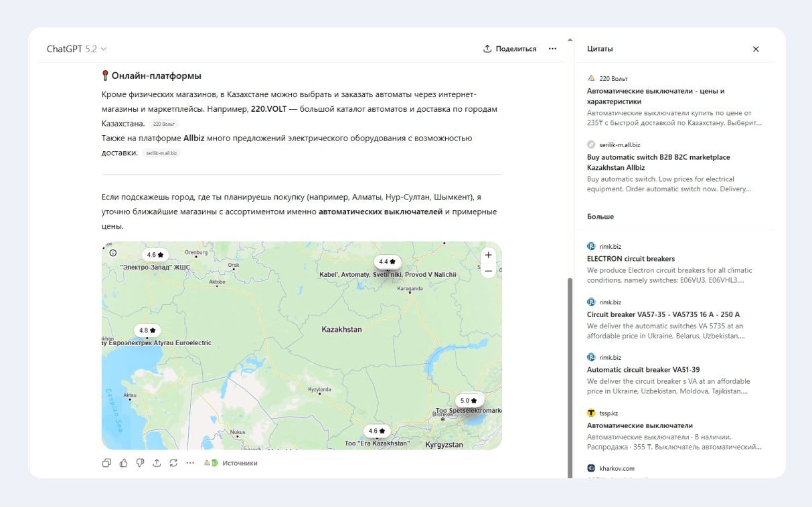Click the share upload icon below the map
Screen dimensions: 812x507
click(157, 463)
